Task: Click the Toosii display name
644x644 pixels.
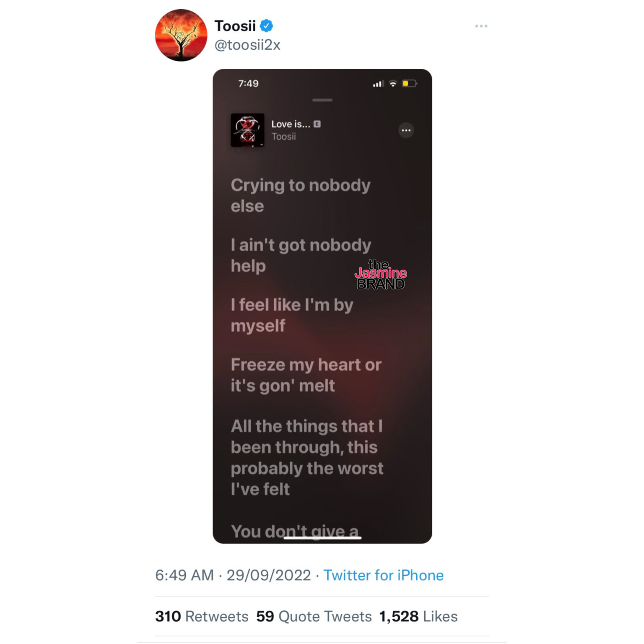Action: [235, 26]
